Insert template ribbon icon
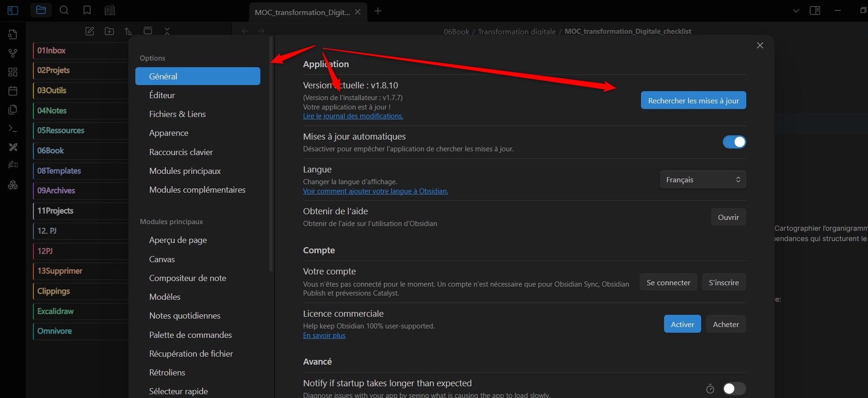 point(13,109)
